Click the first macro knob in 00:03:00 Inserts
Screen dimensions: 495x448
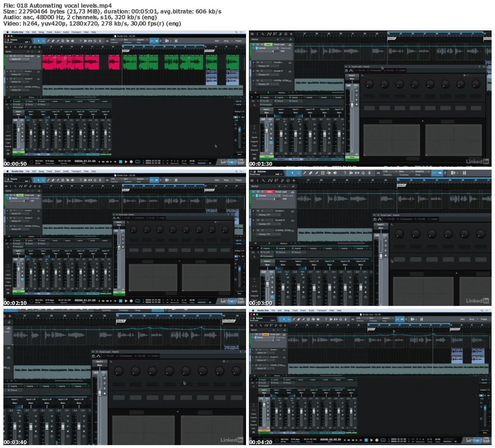point(399,233)
